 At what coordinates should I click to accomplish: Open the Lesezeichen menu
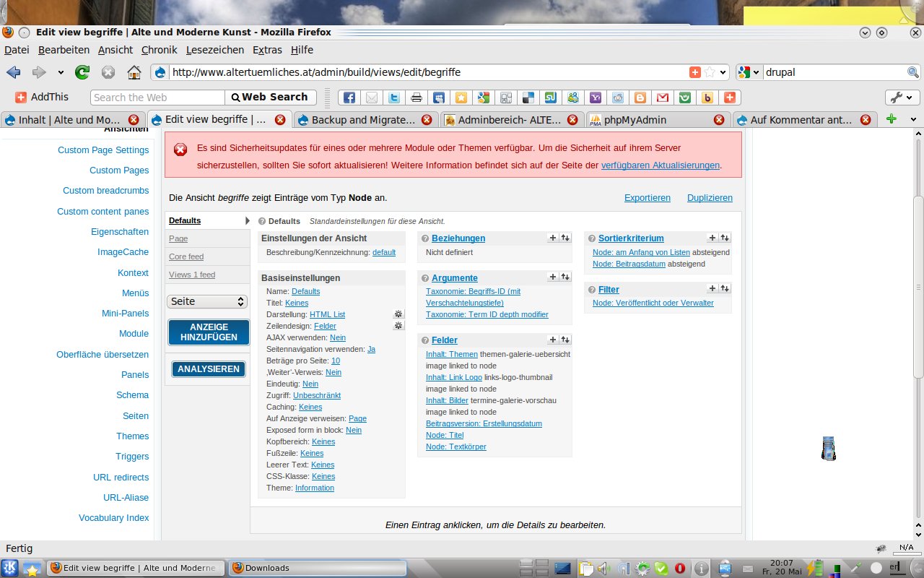click(x=214, y=50)
